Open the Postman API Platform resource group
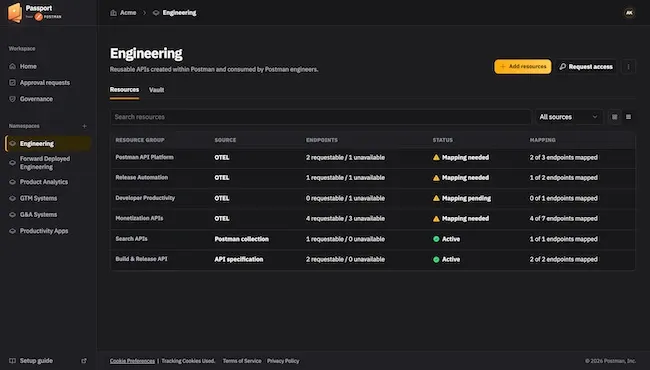This screenshot has height=370, width=650. pyautogui.click(x=144, y=157)
